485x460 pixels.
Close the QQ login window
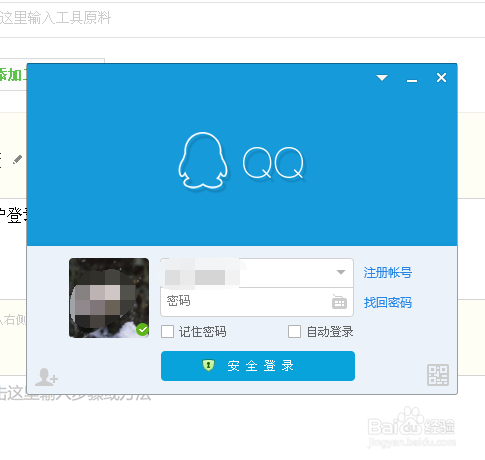click(x=441, y=78)
